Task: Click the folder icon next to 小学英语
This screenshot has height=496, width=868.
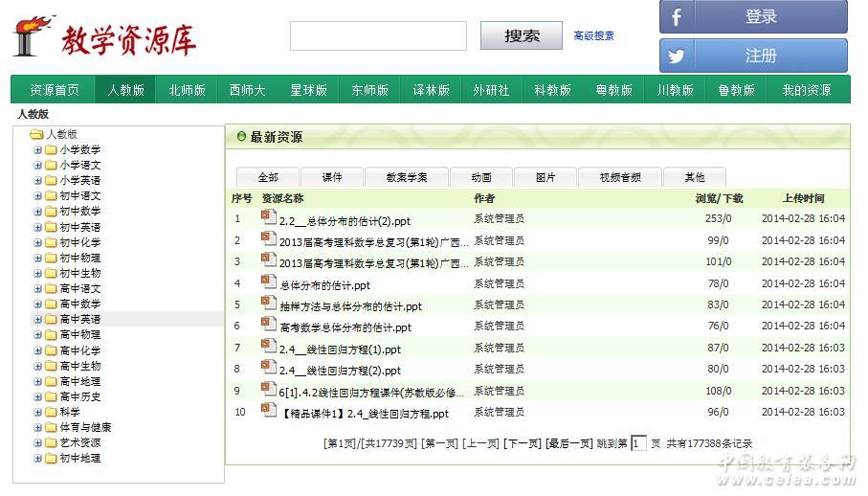Action: (51, 180)
